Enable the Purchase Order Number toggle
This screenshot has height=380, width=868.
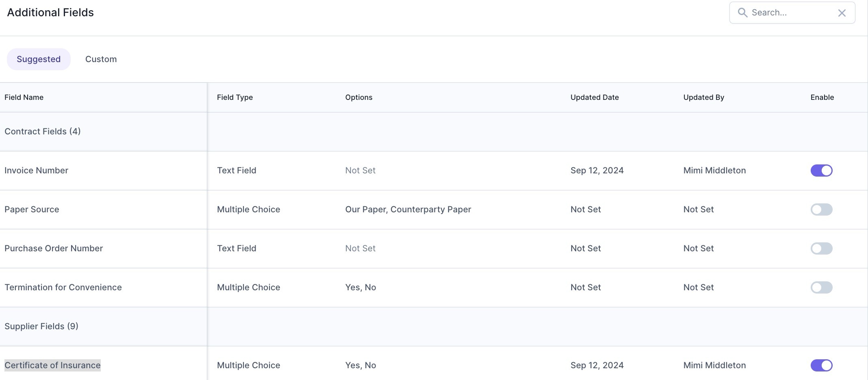[x=821, y=248]
